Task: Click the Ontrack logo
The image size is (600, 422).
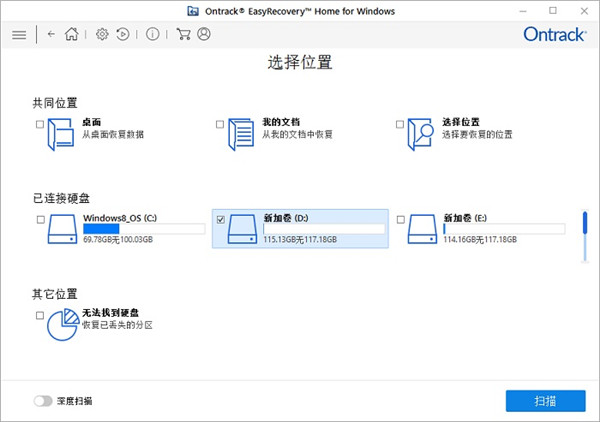Action: coord(554,34)
